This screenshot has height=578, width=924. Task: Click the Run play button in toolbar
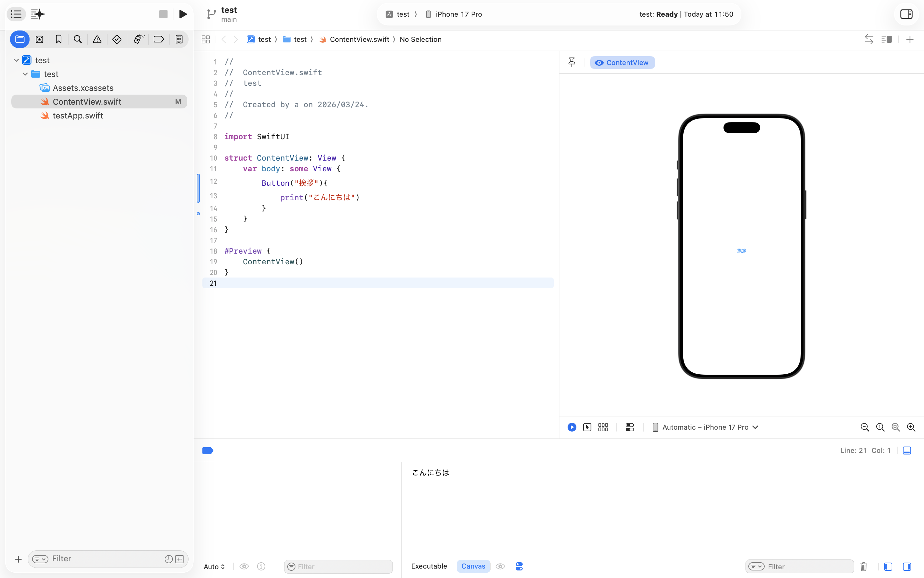pyautogui.click(x=183, y=14)
